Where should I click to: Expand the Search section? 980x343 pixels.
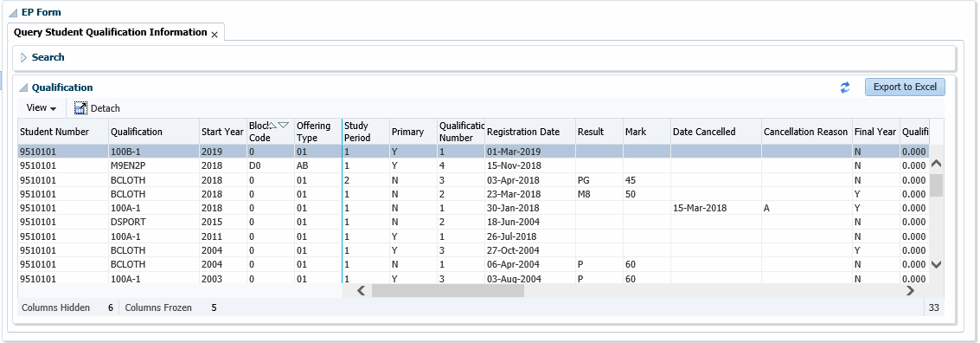[x=23, y=57]
